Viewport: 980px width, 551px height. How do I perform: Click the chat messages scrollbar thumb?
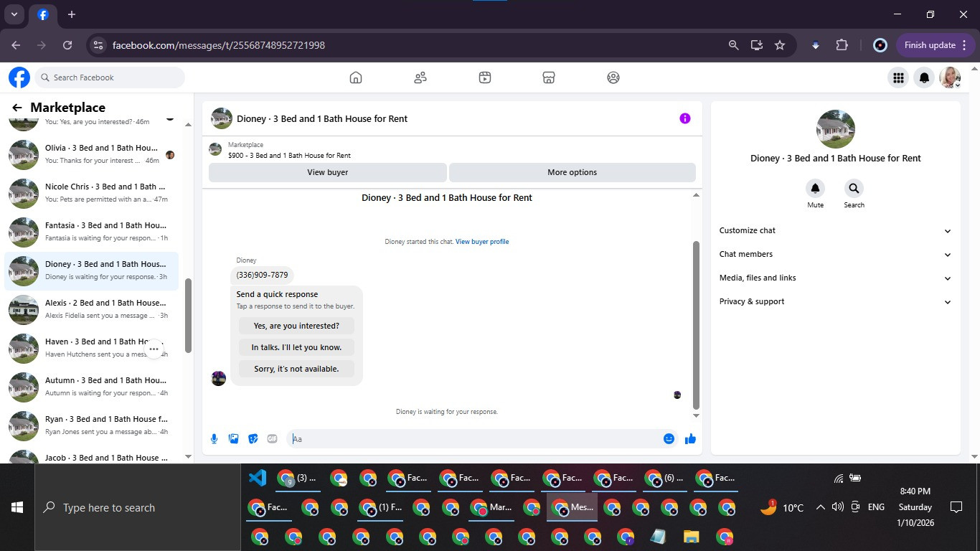pos(696,325)
